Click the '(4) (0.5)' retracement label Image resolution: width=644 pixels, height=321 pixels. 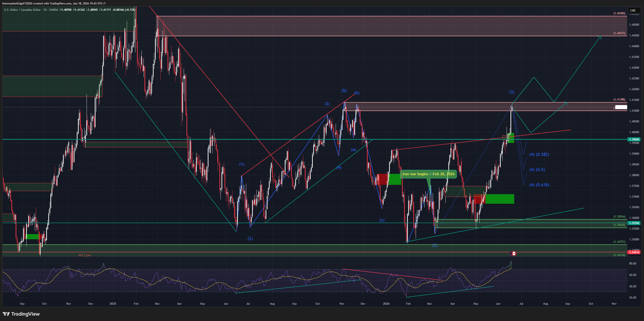(x=537, y=170)
